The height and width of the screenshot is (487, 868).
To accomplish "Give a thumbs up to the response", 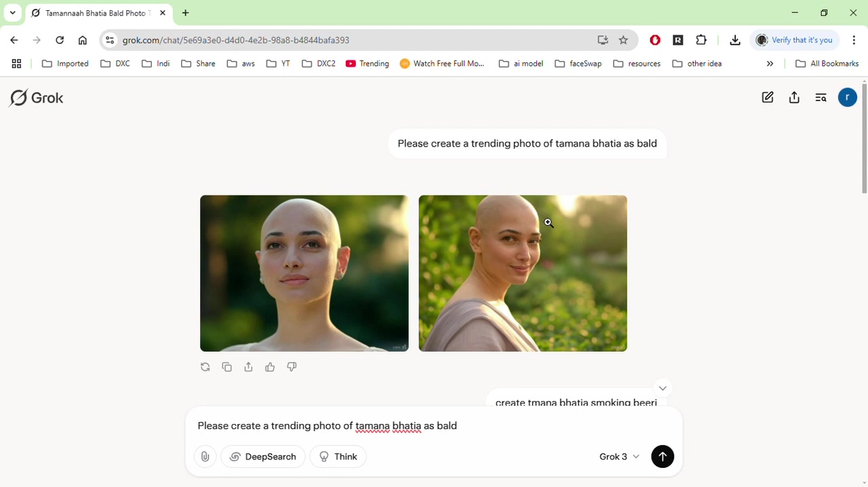I will tap(269, 367).
